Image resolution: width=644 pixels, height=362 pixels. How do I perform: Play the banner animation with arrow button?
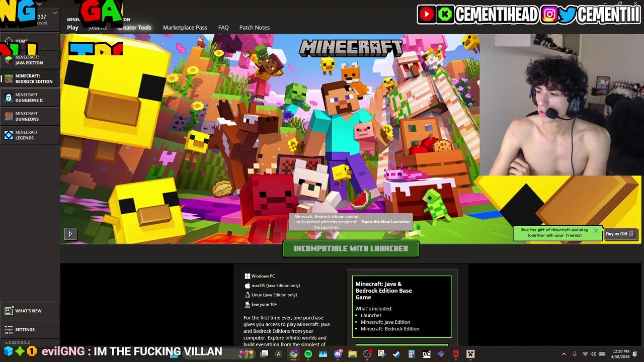coord(70,234)
